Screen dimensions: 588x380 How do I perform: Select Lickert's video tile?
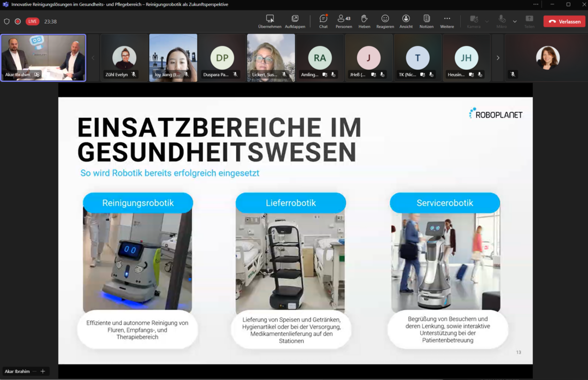(x=271, y=57)
